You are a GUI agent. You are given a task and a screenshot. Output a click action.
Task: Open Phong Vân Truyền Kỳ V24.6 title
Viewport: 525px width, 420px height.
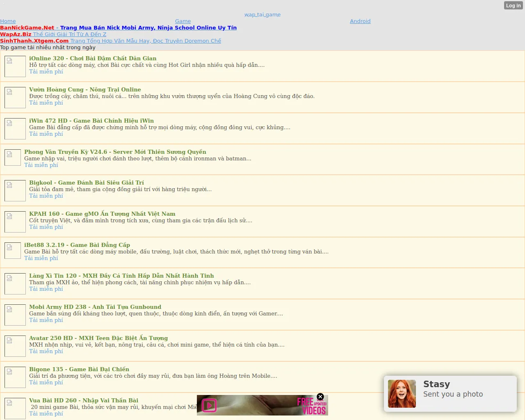tap(115, 152)
